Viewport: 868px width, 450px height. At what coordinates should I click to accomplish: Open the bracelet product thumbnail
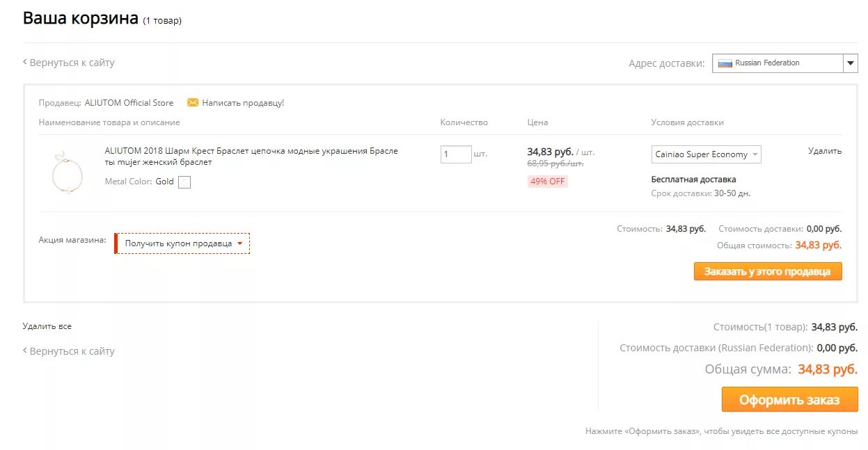pyautogui.click(x=68, y=172)
